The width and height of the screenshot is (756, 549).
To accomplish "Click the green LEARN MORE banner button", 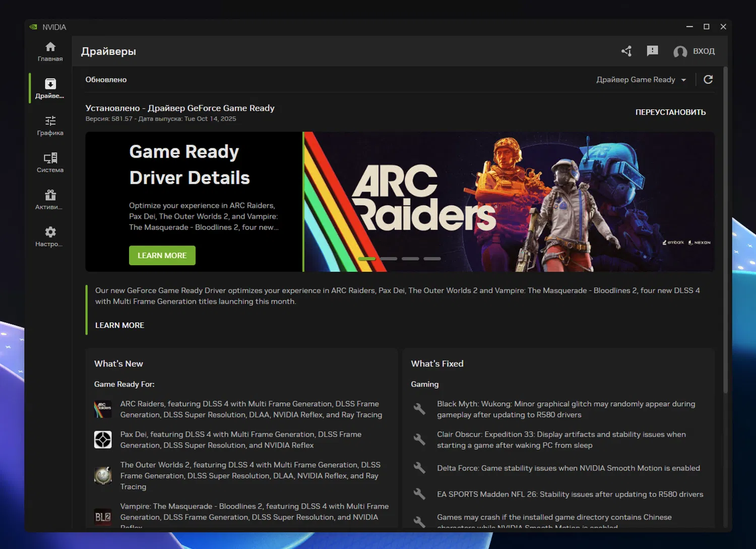I will point(162,256).
